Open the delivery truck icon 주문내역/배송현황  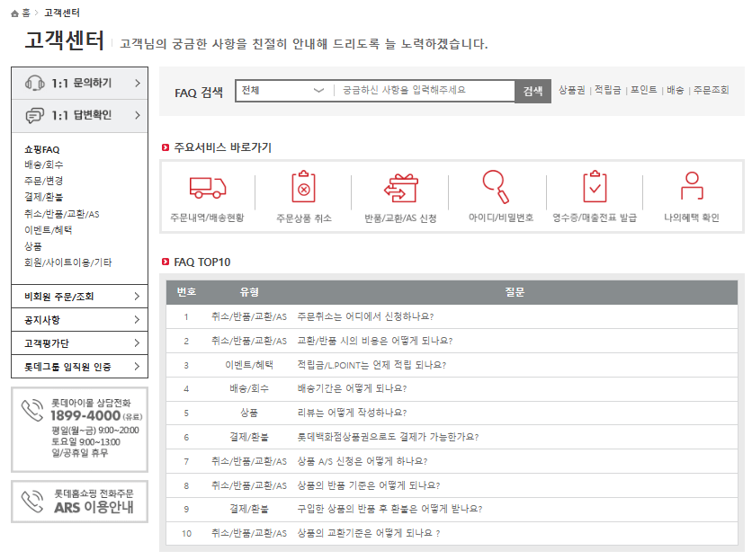(x=208, y=188)
